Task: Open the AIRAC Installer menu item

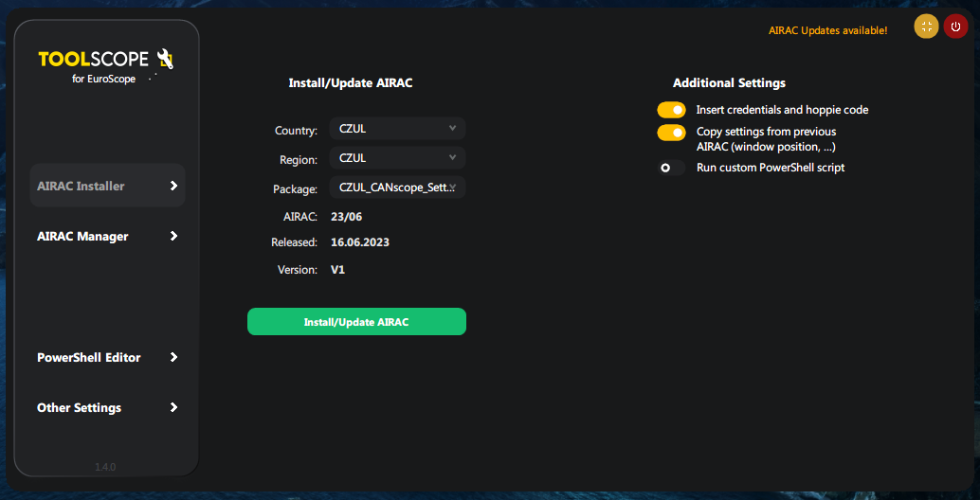Action: click(x=107, y=186)
